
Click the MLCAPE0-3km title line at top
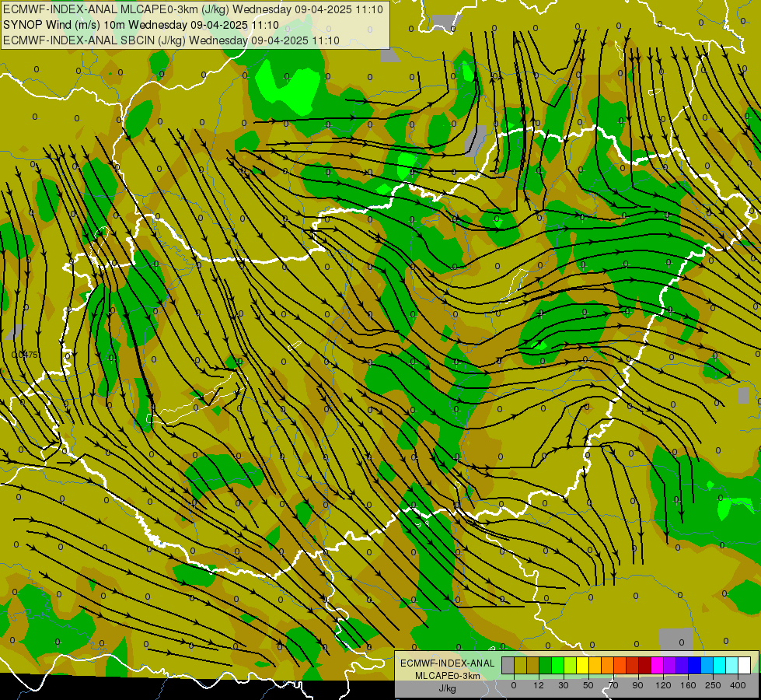(193, 9)
